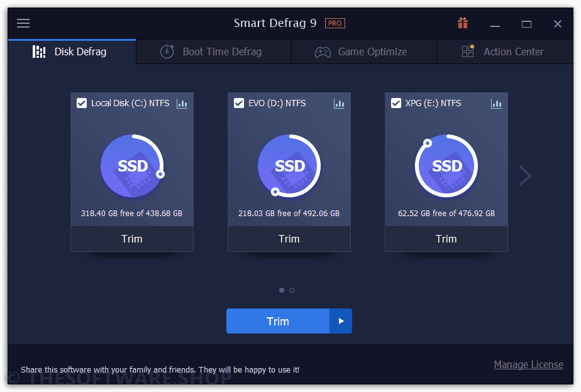581x392 pixels.
Task: Open the hamburger menu
Action: tap(23, 23)
